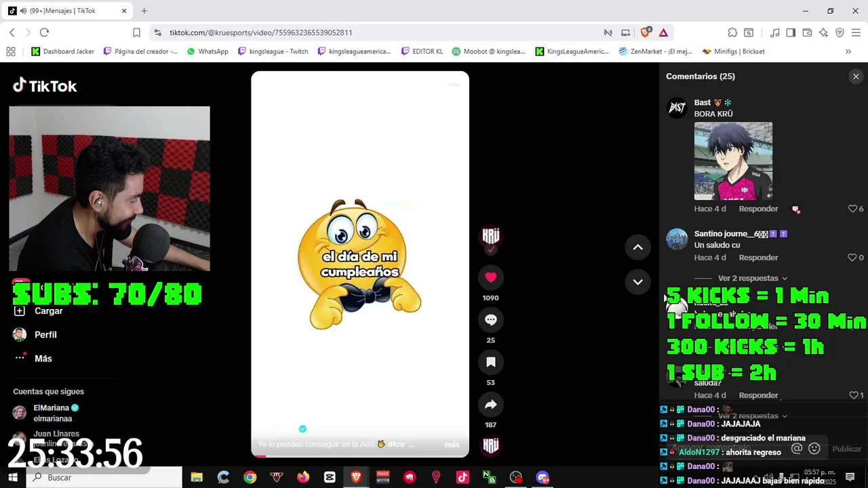Like the video with the heart icon
Screen dimensions: 868x488
(x=491, y=277)
